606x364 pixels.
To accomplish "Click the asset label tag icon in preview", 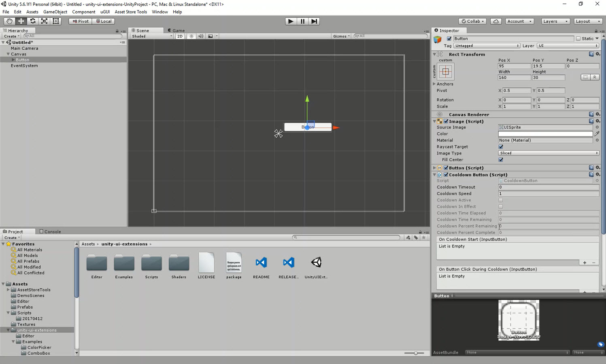I will (x=601, y=344).
